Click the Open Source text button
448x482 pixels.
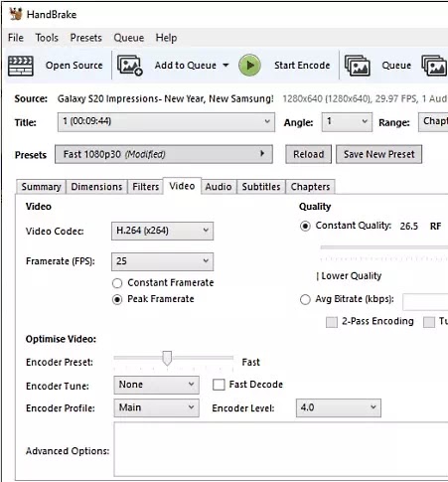75,66
